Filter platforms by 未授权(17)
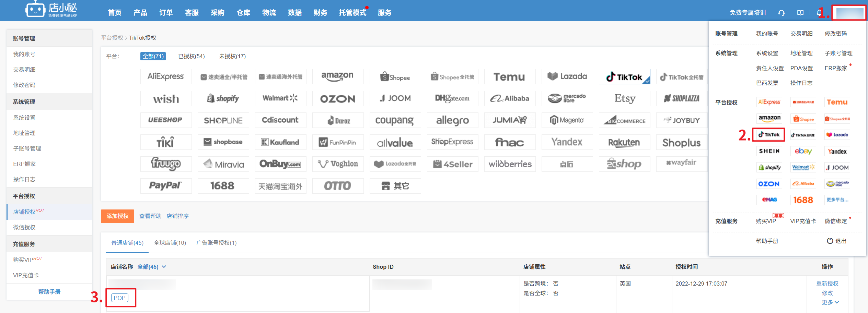The image size is (868, 313). 232,56
